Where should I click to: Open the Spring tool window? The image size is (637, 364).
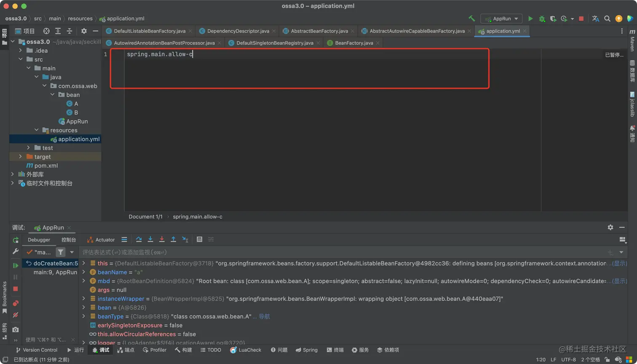click(307, 350)
